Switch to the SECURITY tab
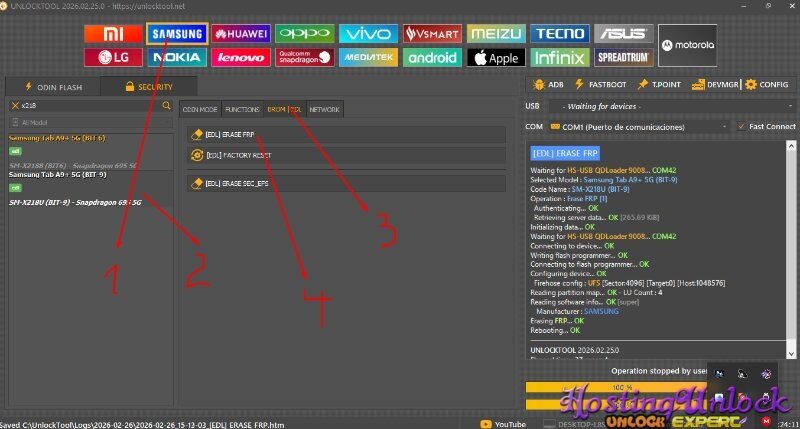This screenshot has height=429, width=800. (148, 87)
